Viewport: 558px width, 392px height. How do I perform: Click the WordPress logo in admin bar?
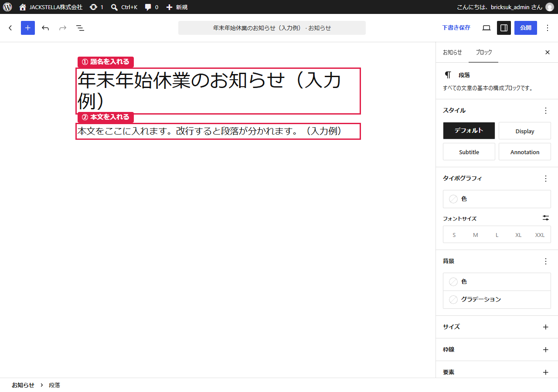point(7,7)
